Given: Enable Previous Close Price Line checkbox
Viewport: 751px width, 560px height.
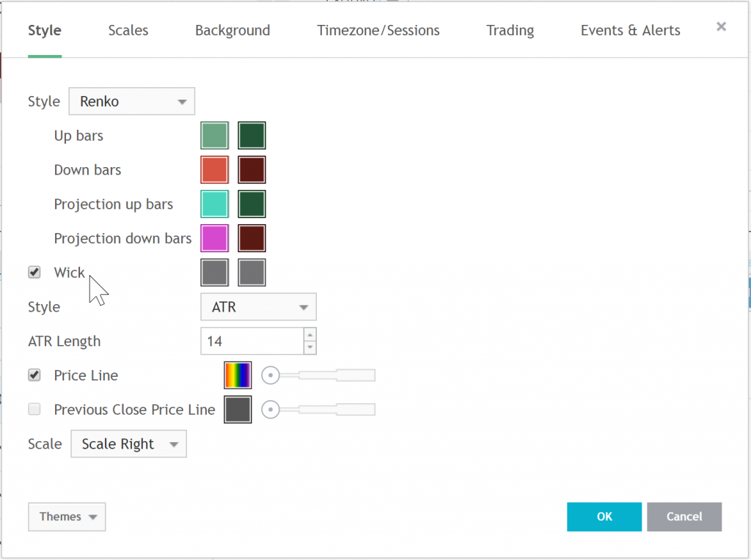Looking at the screenshot, I should (x=34, y=409).
